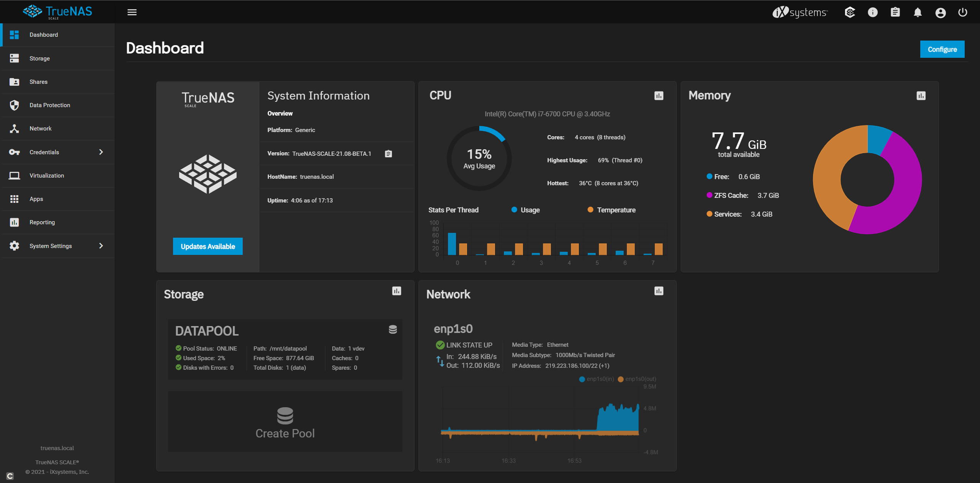Open Data Protection in sidebar

point(50,105)
